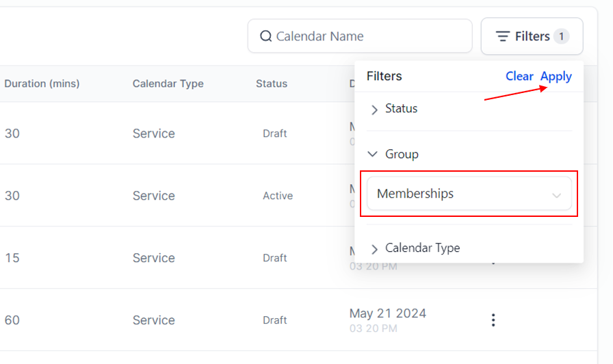Click the filter count badge showing 1
The width and height of the screenshot is (613, 364).
click(x=561, y=36)
